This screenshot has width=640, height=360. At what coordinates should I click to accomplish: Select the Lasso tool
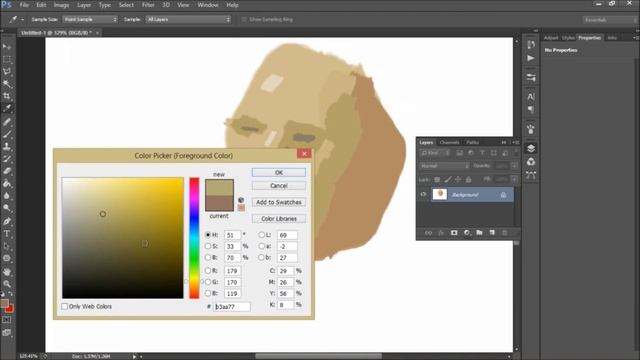click(x=7, y=72)
